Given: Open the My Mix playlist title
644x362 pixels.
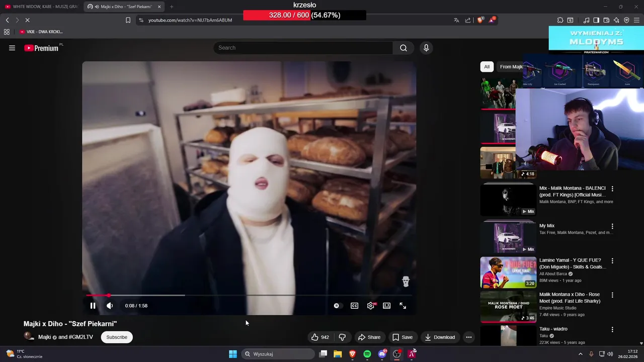Looking at the screenshot, I should coord(547,226).
